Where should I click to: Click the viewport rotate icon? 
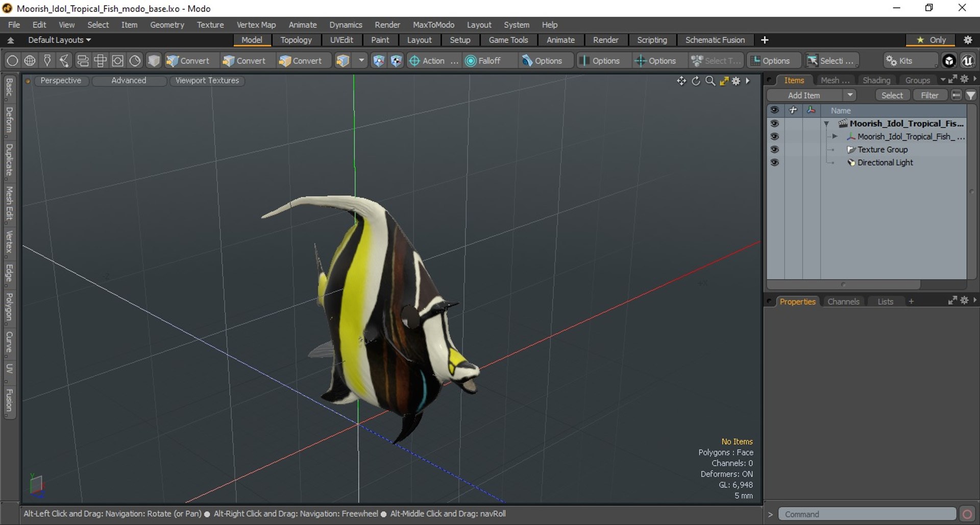[696, 81]
